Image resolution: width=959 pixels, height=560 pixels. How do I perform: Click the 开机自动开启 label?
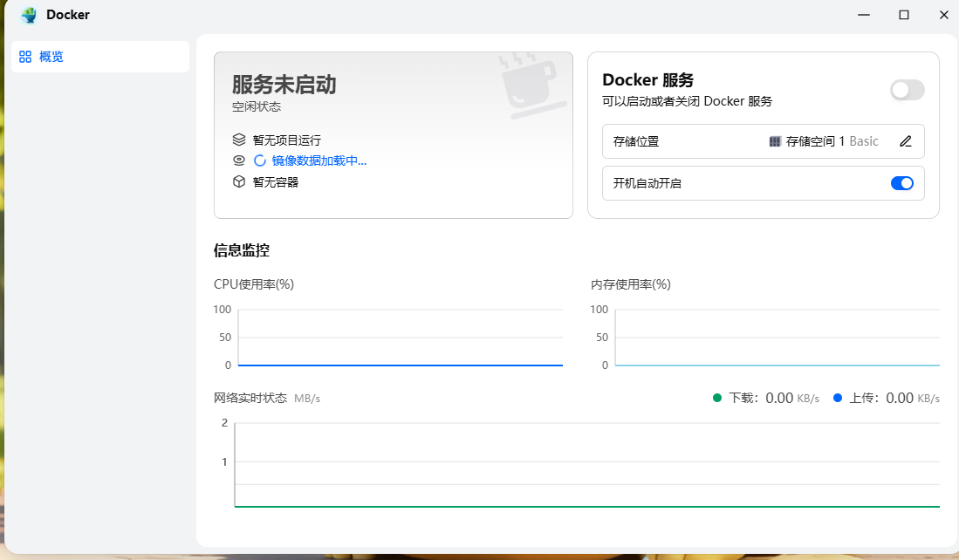[647, 183]
